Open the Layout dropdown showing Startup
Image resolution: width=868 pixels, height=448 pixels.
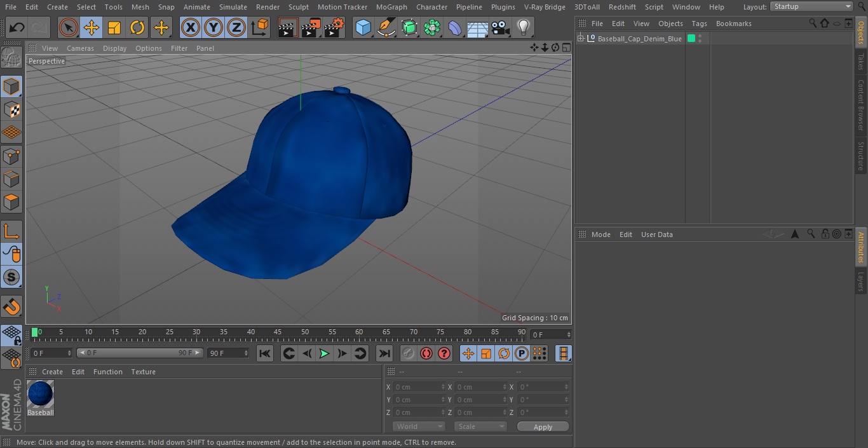811,6
